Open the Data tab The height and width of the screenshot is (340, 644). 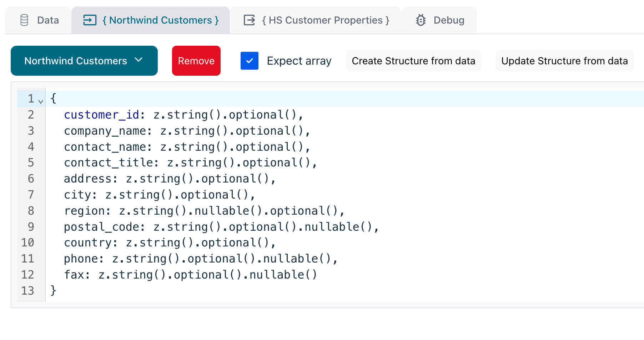tap(38, 20)
